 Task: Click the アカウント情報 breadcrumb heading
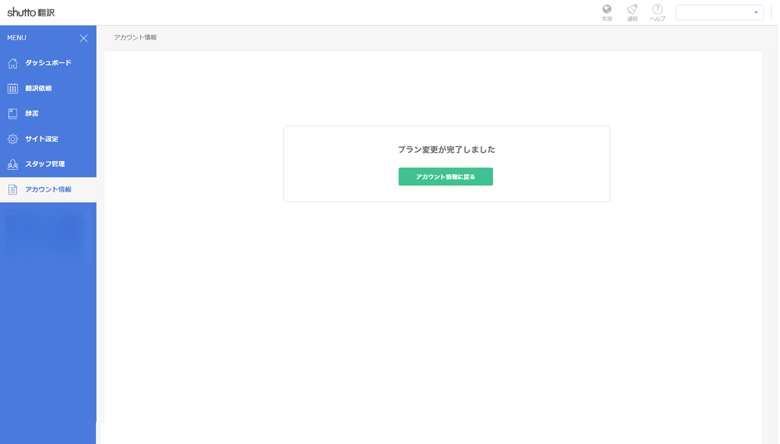tap(135, 37)
